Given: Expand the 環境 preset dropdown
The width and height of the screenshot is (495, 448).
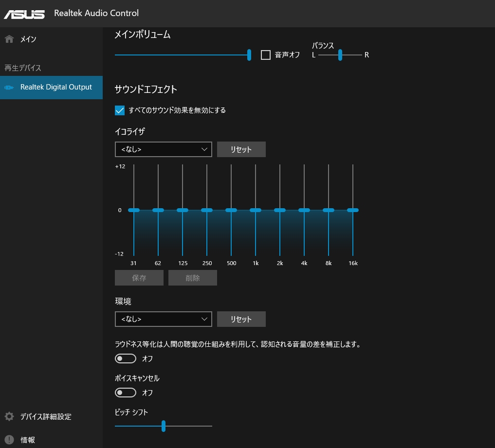Looking at the screenshot, I should pyautogui.click(x=163, y=319).
